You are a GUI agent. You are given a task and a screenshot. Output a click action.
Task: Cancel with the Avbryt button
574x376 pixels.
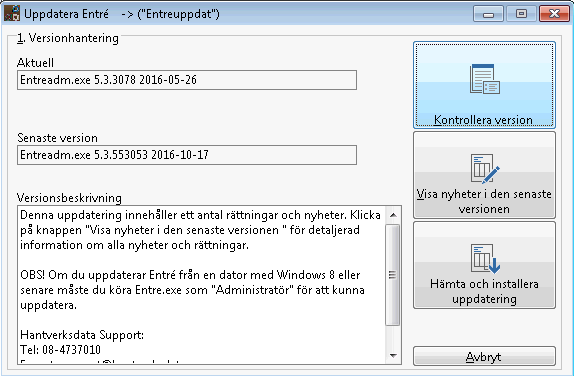tap(484, 356)
